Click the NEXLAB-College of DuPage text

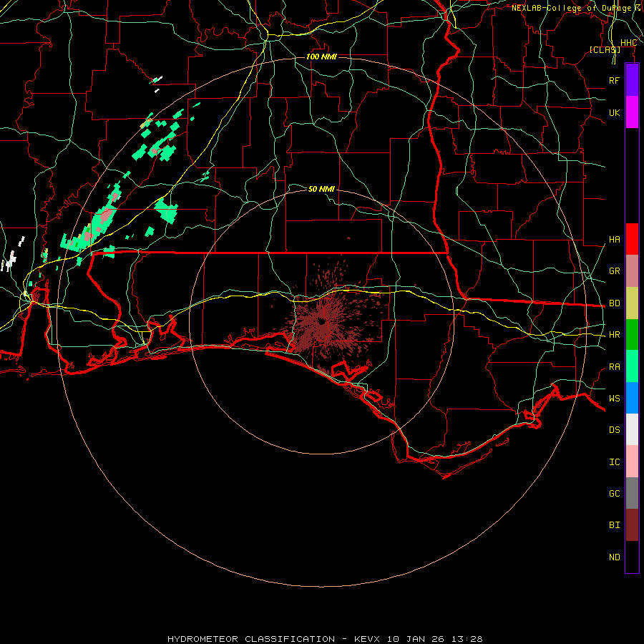[571, 8]
